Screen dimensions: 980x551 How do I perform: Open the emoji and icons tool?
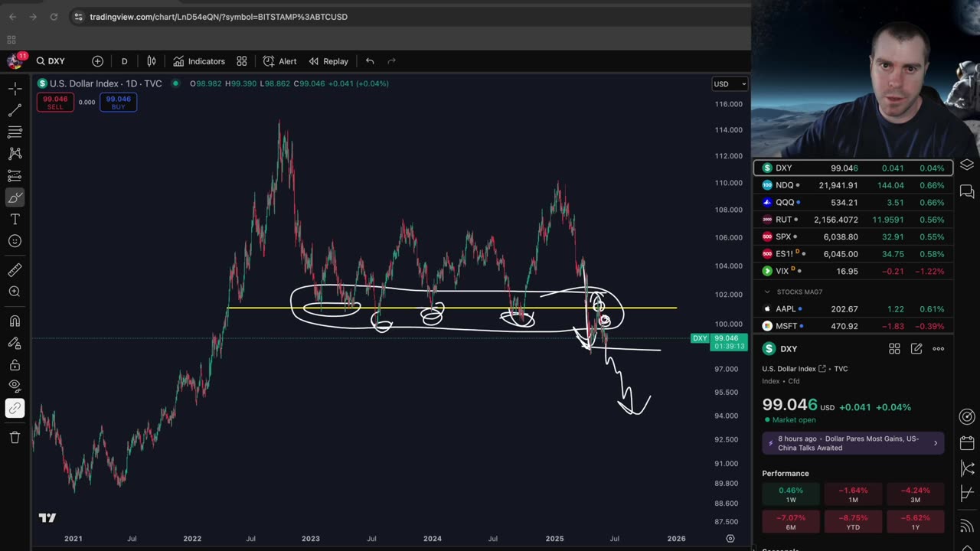tap(15, 241)
